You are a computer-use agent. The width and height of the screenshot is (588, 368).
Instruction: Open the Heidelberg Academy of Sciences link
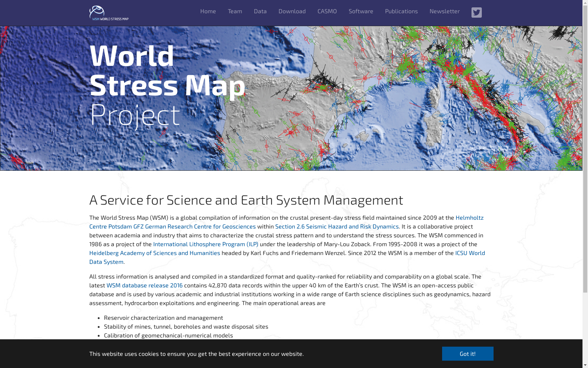click(154, 253)
